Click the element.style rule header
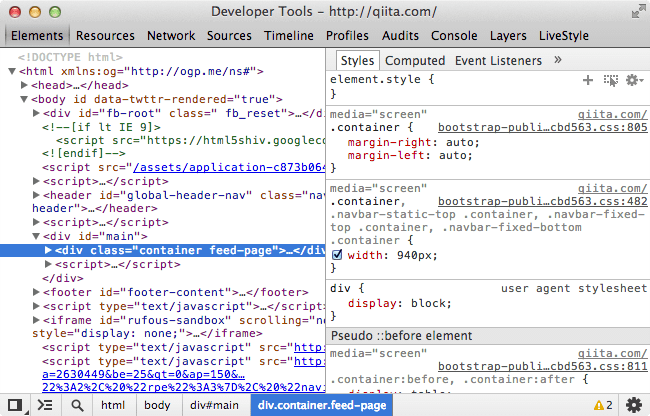Viewport: 650px width, 416px height. pos(382,79)
